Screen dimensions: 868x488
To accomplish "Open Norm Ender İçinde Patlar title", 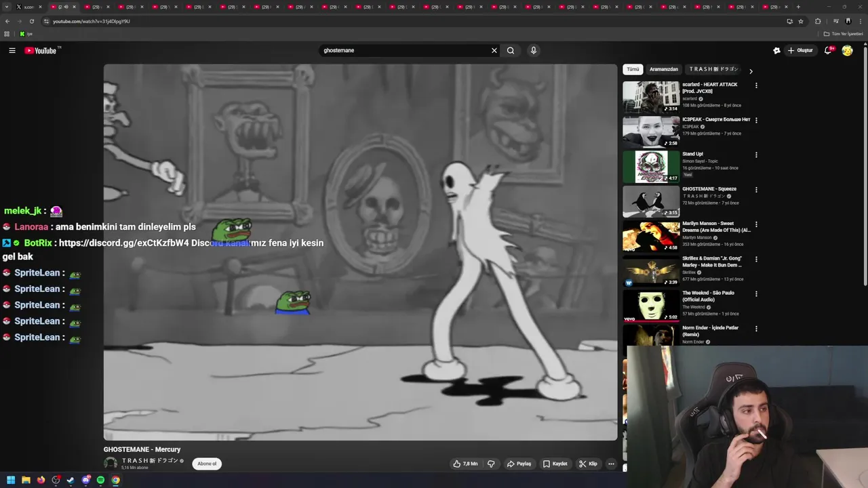I will tap(710, 331).
